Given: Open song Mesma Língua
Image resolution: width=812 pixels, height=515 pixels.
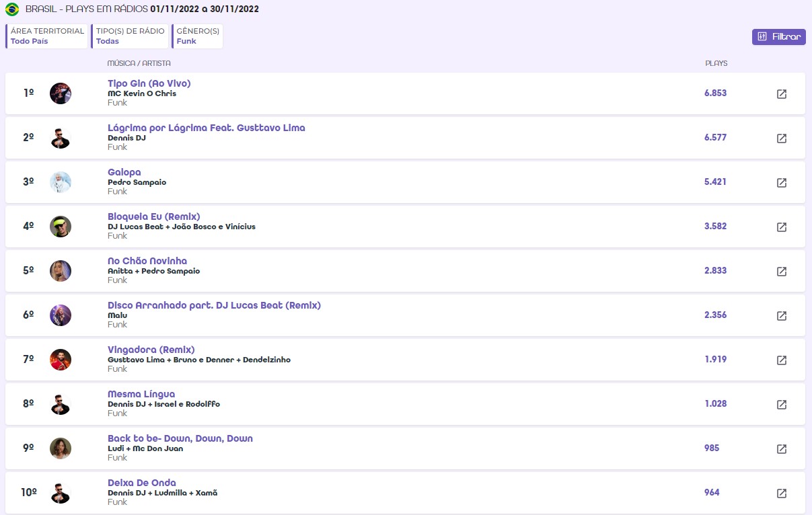Looking at the screenshot, I should [141, 394].
